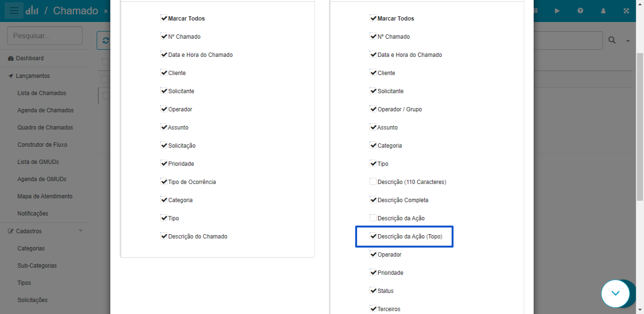Screen dimensions: 644x314
Task: Enable Descrição (110 Caracteres) checkbox
Action: pyautogui.click(x=373, y=182)
